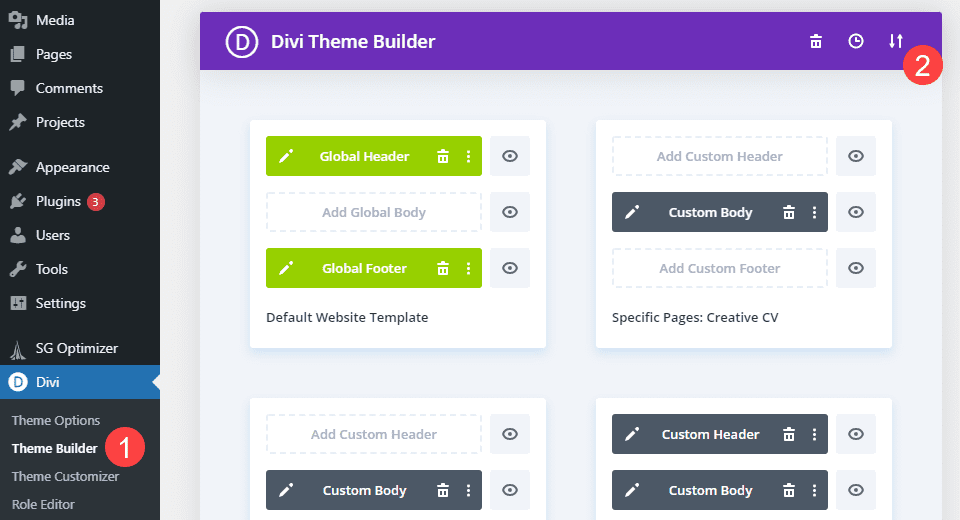
Task: Add Custom Header in third template card
Action: tap(373, 434)
